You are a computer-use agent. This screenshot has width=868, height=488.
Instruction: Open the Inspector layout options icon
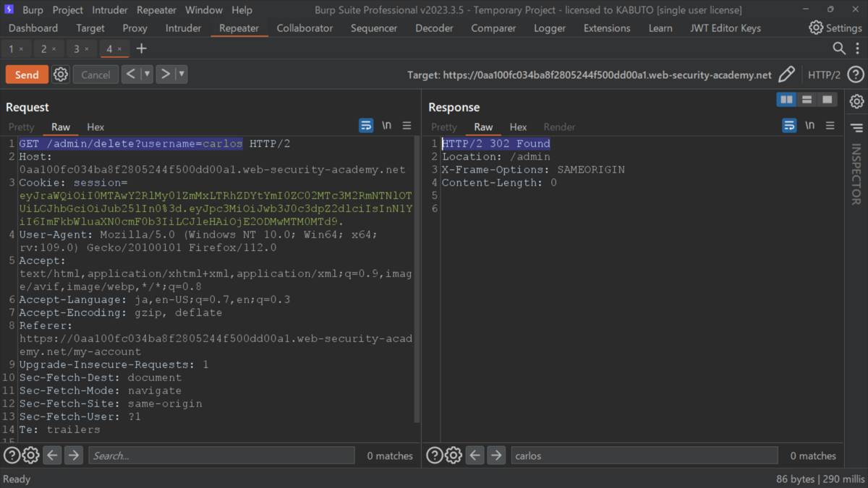(856, 128)
